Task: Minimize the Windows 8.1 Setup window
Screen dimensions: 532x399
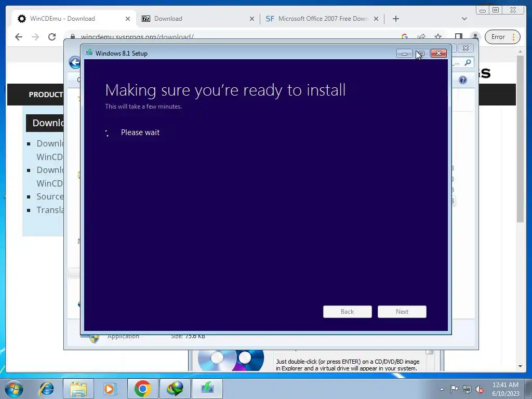Action: coord(404,54)
